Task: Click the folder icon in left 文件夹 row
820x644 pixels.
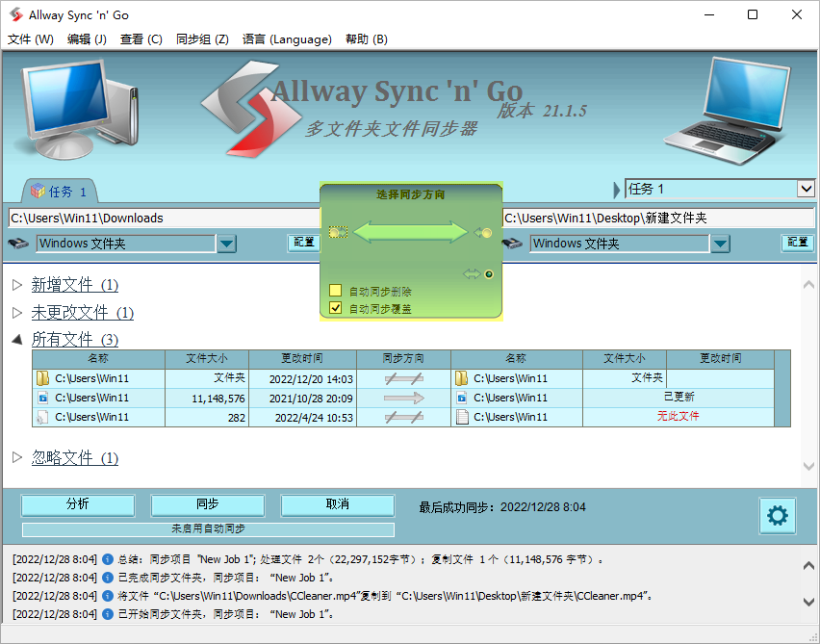Action: point(42,378)
